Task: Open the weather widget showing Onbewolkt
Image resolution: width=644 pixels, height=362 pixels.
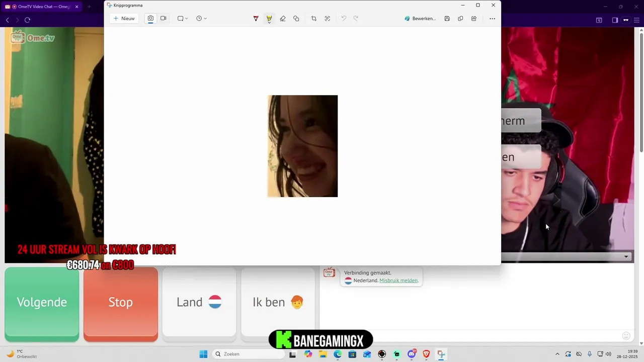Action: click(x=21, y=354)
